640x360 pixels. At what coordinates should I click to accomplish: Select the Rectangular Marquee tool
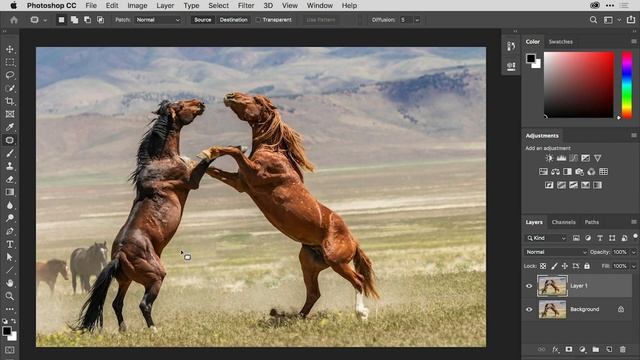tap(10, 62)
